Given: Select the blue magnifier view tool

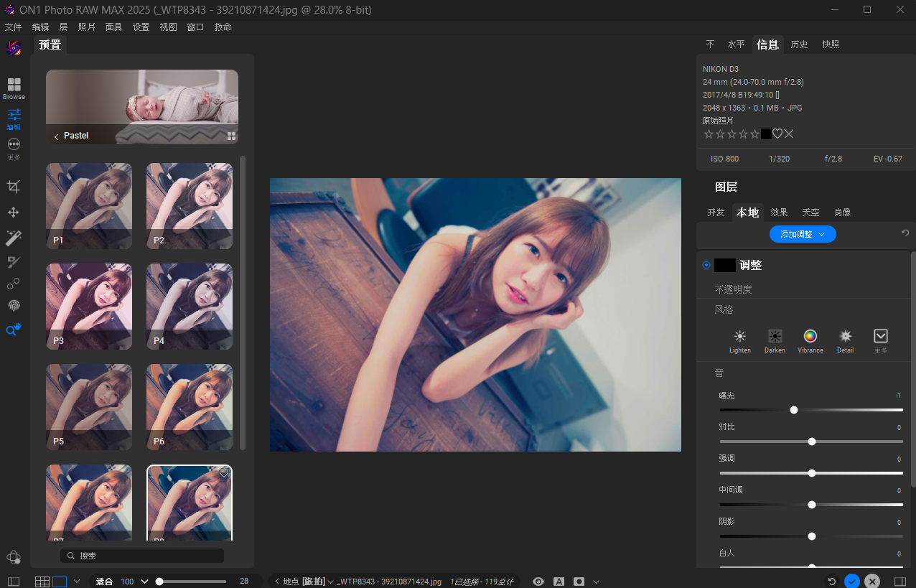Looking at the screenshot, I should (x=14, y=330).
